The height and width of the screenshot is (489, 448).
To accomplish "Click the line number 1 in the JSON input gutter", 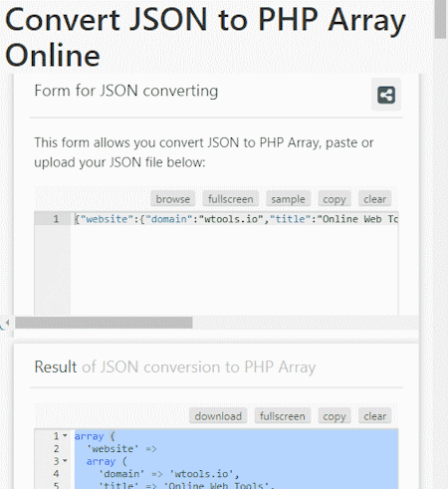I will [56, 219].
